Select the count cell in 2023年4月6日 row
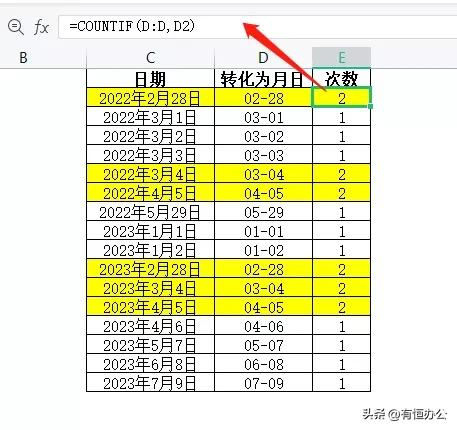Viewport: 457px width, 430px height. (341, 325)
